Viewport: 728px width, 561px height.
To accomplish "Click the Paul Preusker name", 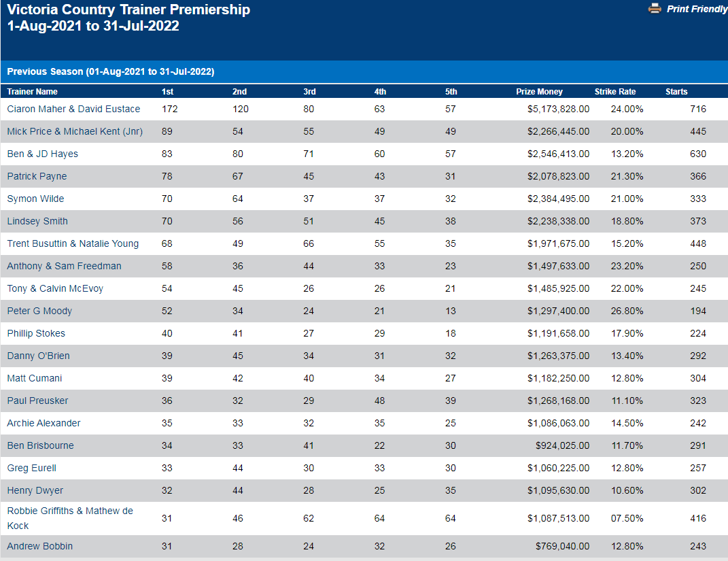I will pyautogui.click(x=37, y=401).
